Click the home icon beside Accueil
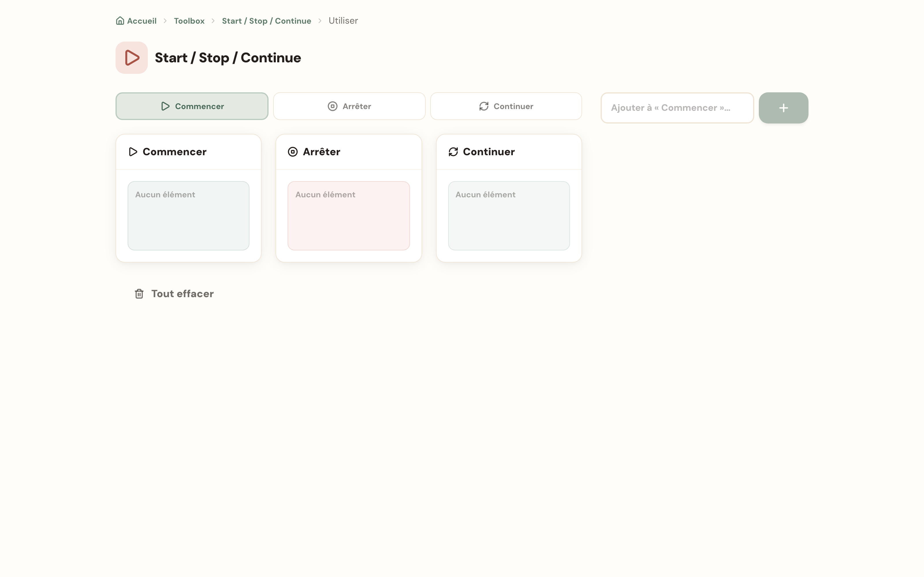Screen dimensions: 924x577 (x=120, y=20)
